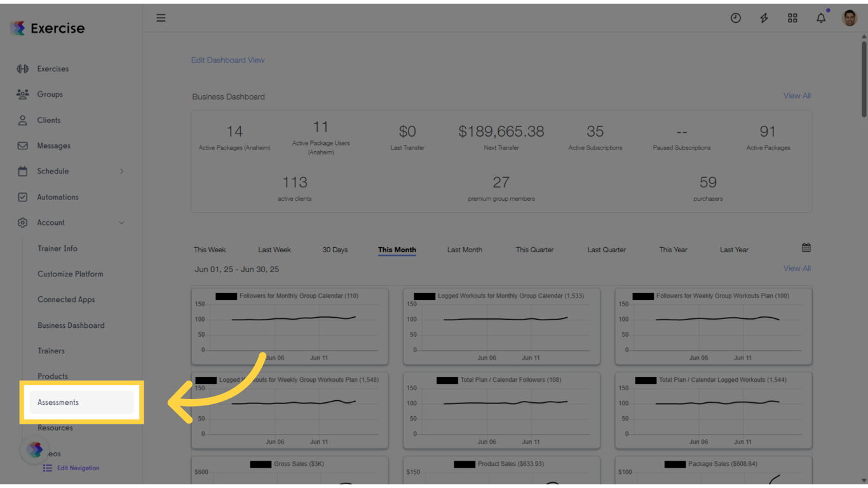Open the Clients page via its sidebar icon
Image resolution: width=868 pixels, height=488 pixels.
click(x=22, y=120)
